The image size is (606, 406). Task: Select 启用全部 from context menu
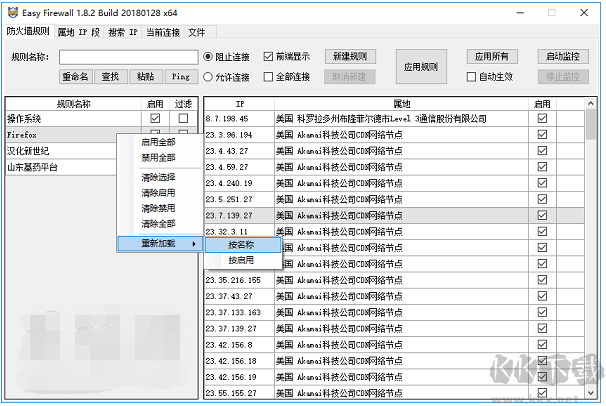tap(157, 142)
